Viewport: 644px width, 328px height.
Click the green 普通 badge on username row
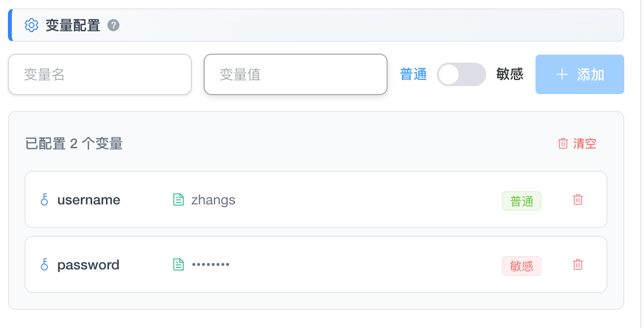click(x=521, y=201)
